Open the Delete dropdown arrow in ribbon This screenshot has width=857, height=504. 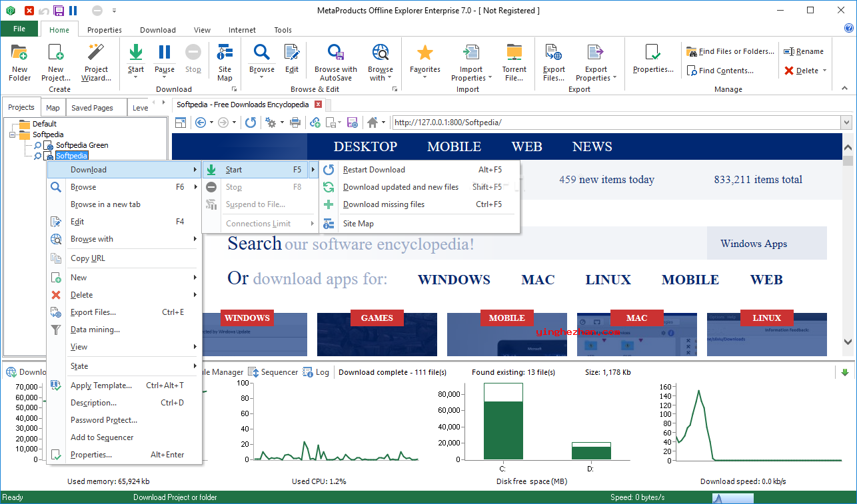coord(824,71)
